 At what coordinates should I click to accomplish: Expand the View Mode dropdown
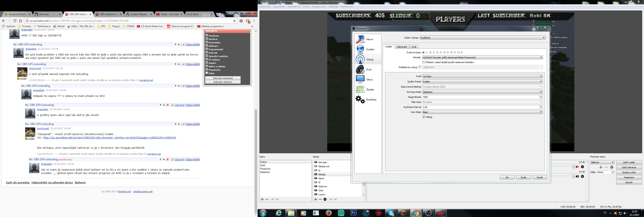point(483,112)
